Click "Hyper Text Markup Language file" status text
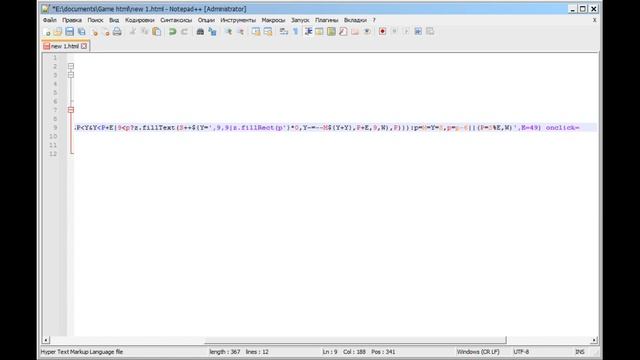Screen dimensions: 640x360 click(82, 352)
